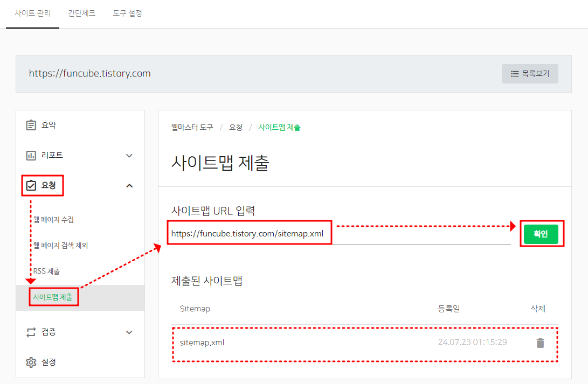The image size is (588, 384).
Task: Open 웹 페이지 검색 제외 submenu
Action: 60,246
